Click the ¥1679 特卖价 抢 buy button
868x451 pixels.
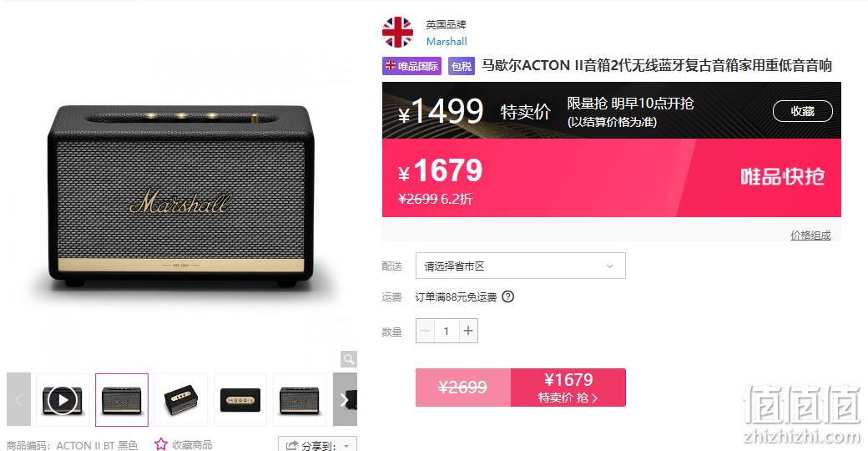coord(568,388)
